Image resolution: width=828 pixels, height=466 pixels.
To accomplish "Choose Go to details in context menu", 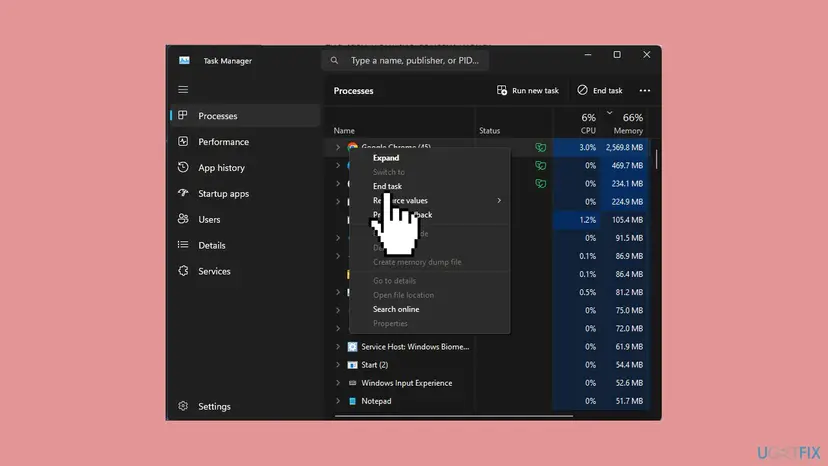I will (x=394, y=281).
